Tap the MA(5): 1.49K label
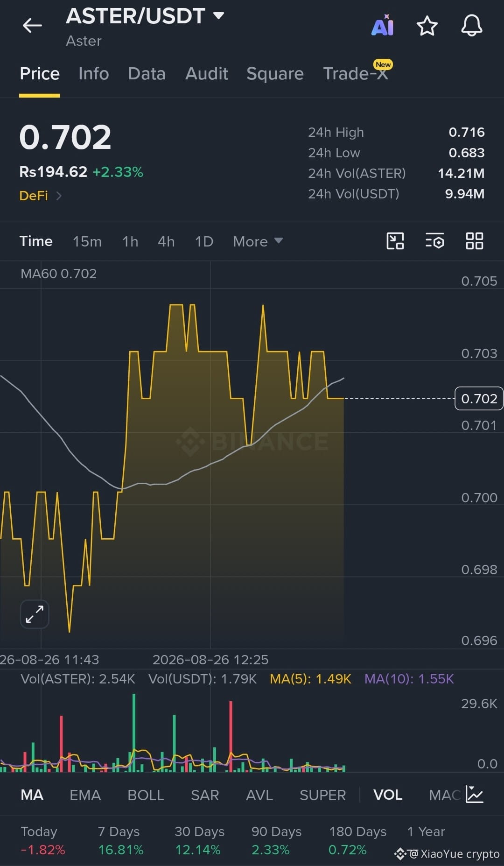 pyautogui.click(x=310, y=679)
